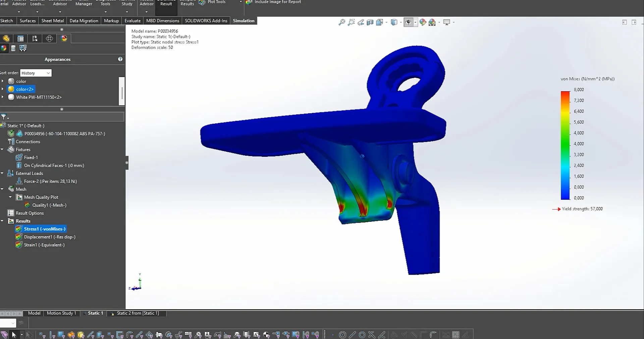Switch to the Model tab

pos(34,313)
